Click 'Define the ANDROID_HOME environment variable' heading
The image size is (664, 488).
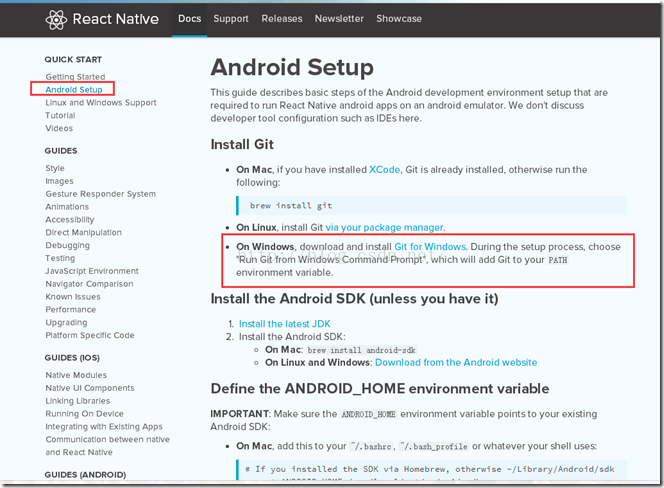coord(379,388)
